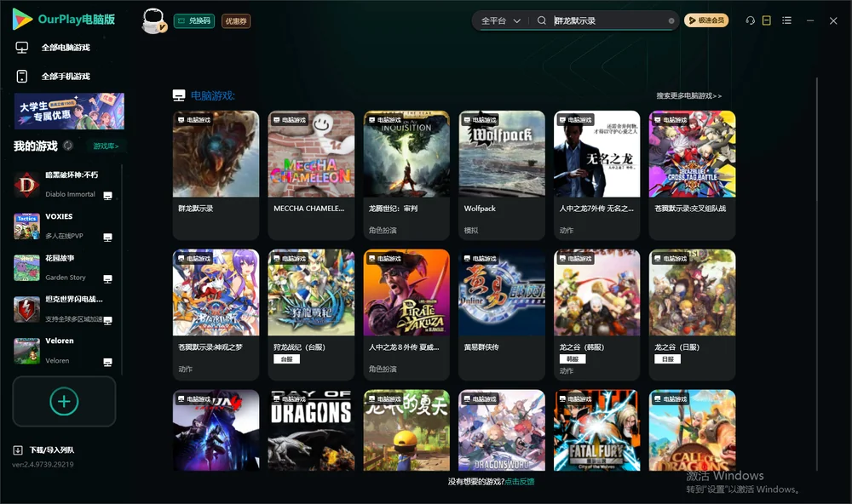
Task: Open the 人中之龙7外传 无名之龙 card
Action: click(596, 175)
